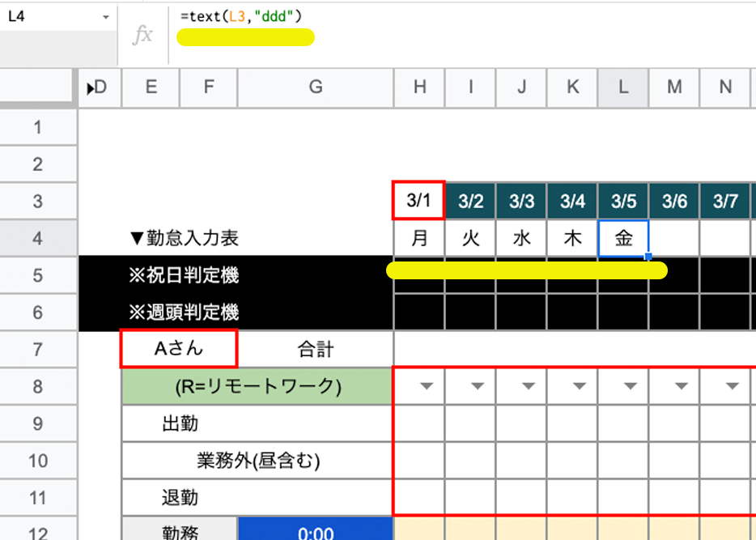Select row 4 header
This screenshot has height=540, width=756.
pos(37,238)
